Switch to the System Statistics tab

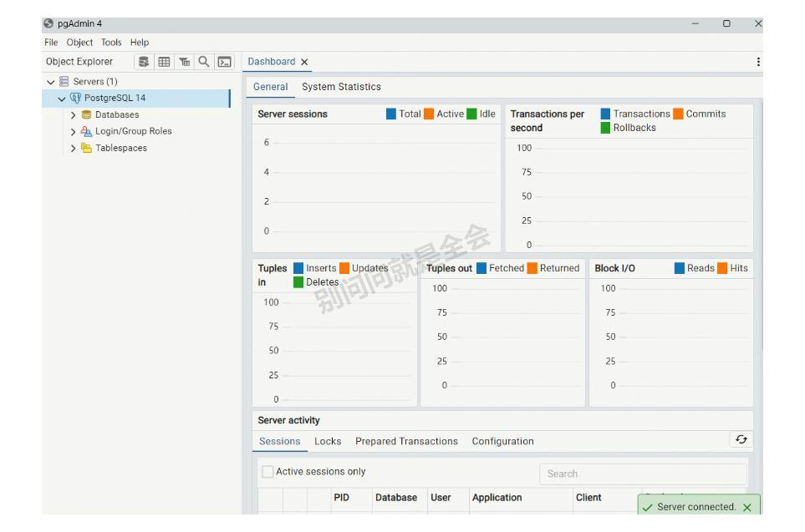point(341,87)
